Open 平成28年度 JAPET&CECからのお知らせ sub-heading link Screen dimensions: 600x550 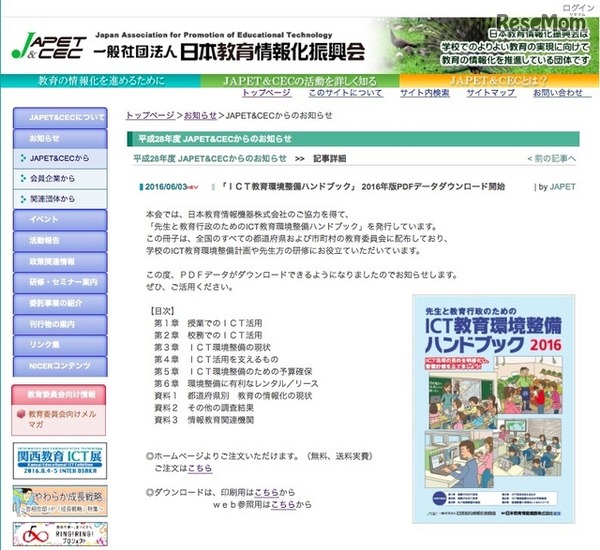pos(210,158)
